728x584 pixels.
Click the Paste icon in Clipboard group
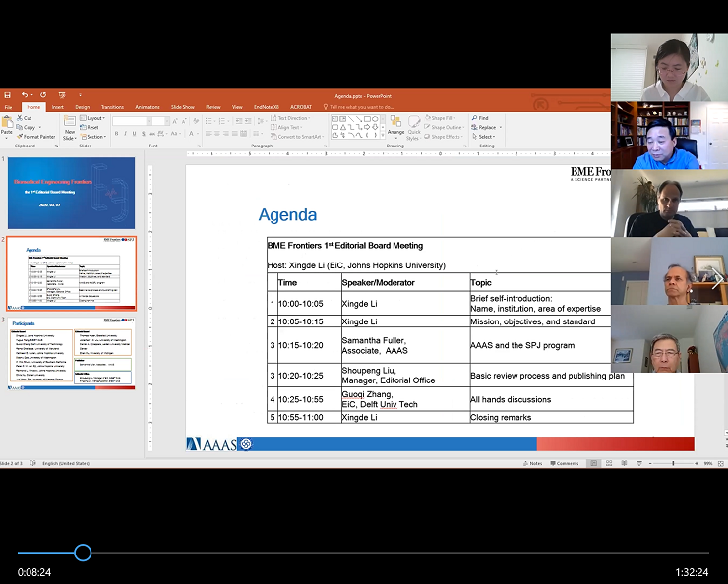[7, 125]
